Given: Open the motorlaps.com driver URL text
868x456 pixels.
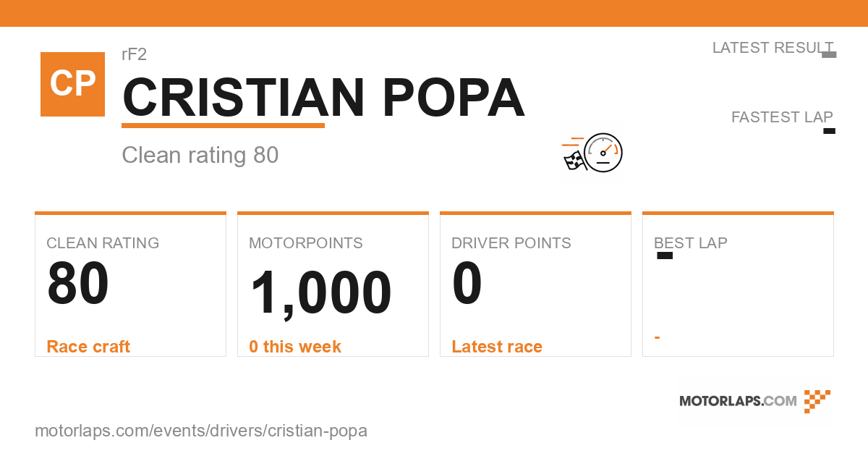Looking at the screenshot, I should [201, 431].
